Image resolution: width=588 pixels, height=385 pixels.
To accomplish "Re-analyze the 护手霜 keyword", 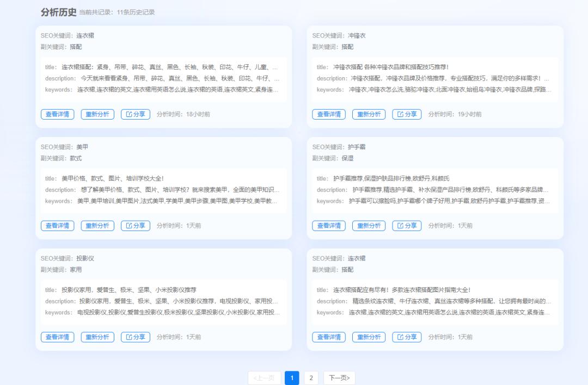I will (368, 225).
